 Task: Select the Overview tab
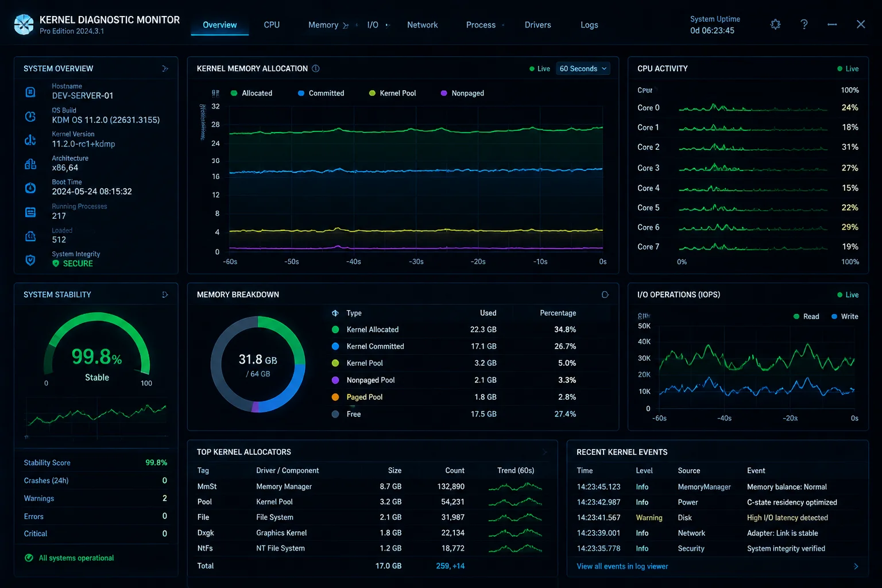click(x=220, y=25)
